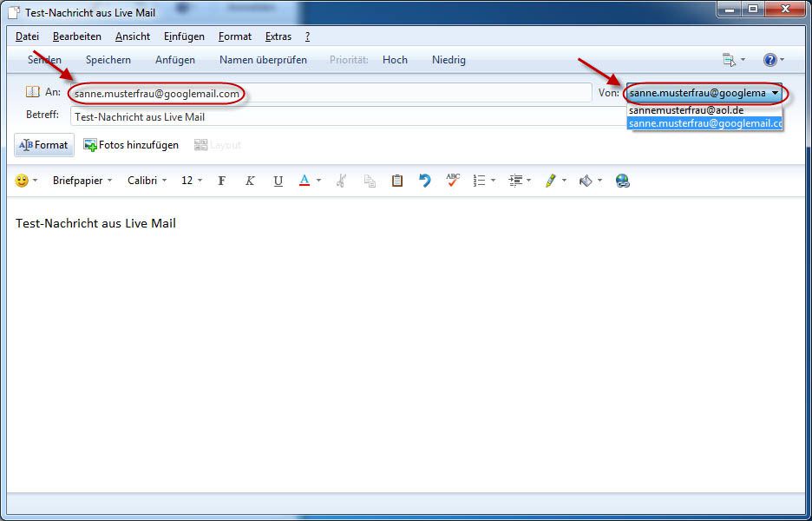Toggle underline formatting on the text
812x521 pixels.
278,180
